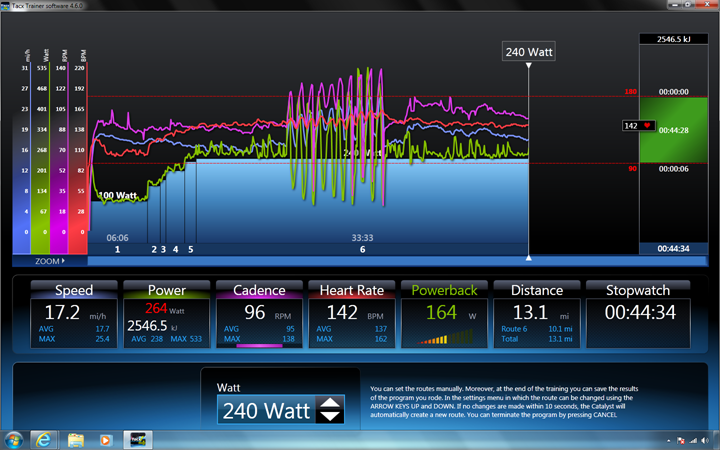Click the green heart rate zone panel
The height and width of the screenshot is (450, 720).
tap(673, 130)
